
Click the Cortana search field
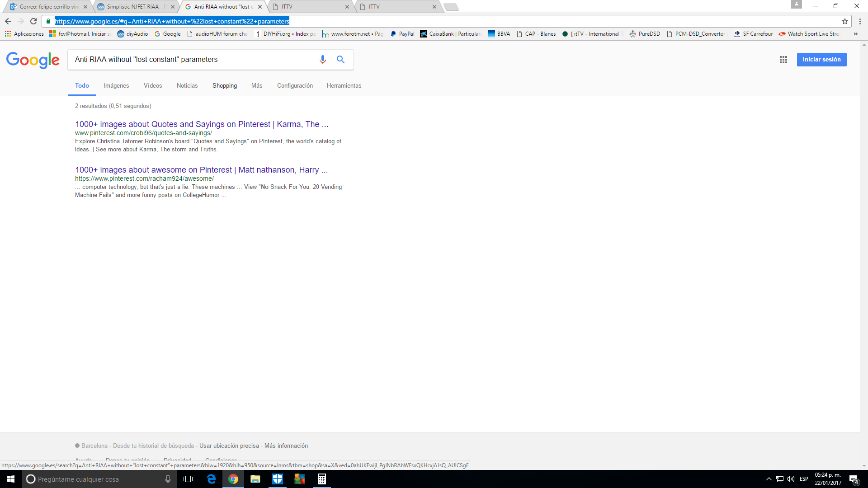click(x=99, y=479)
